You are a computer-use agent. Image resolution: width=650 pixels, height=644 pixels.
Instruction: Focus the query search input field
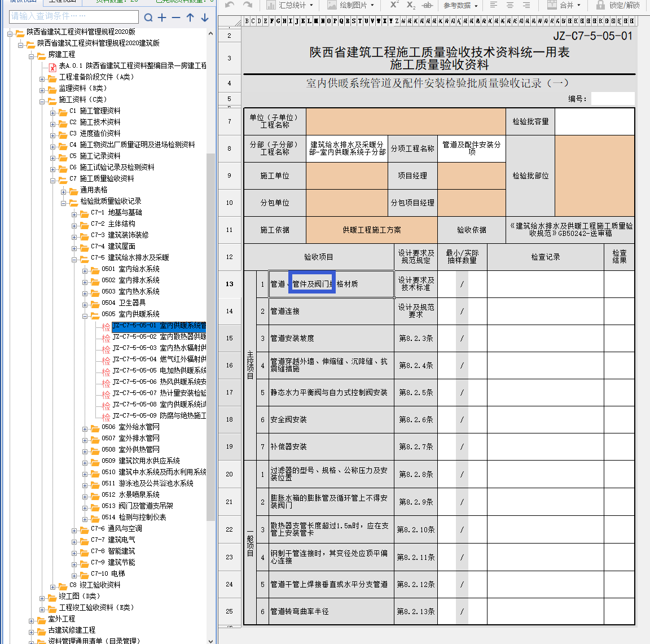[74, 16]
